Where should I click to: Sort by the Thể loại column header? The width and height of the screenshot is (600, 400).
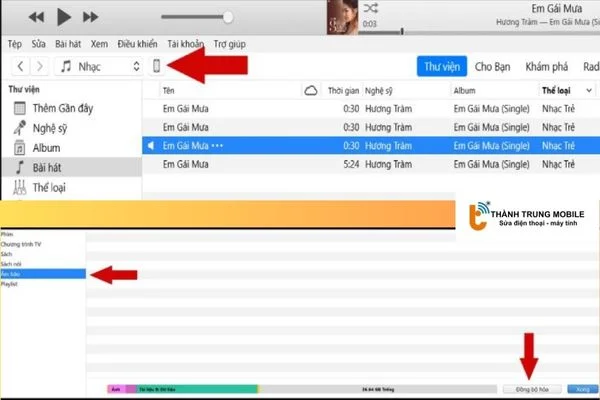[556, 90]
